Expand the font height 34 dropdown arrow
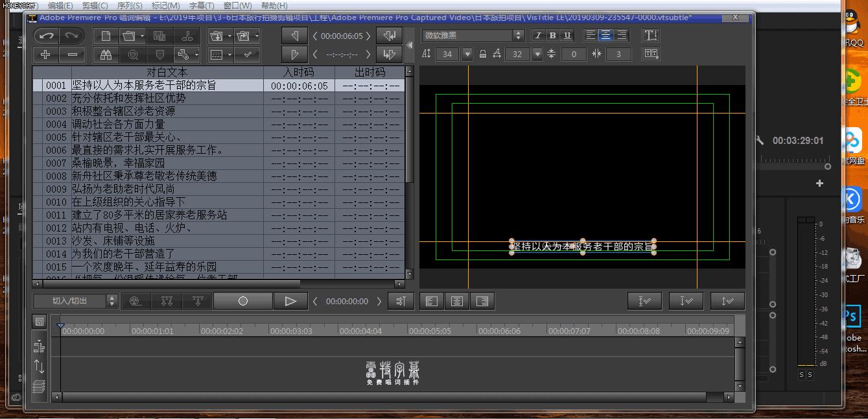 click(467, 54)
